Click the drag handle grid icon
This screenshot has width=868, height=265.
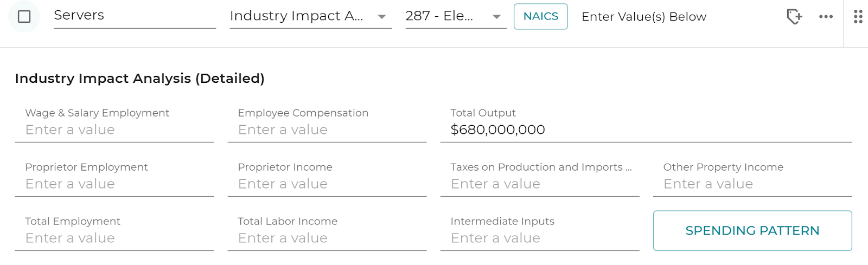tap(858, 17)
